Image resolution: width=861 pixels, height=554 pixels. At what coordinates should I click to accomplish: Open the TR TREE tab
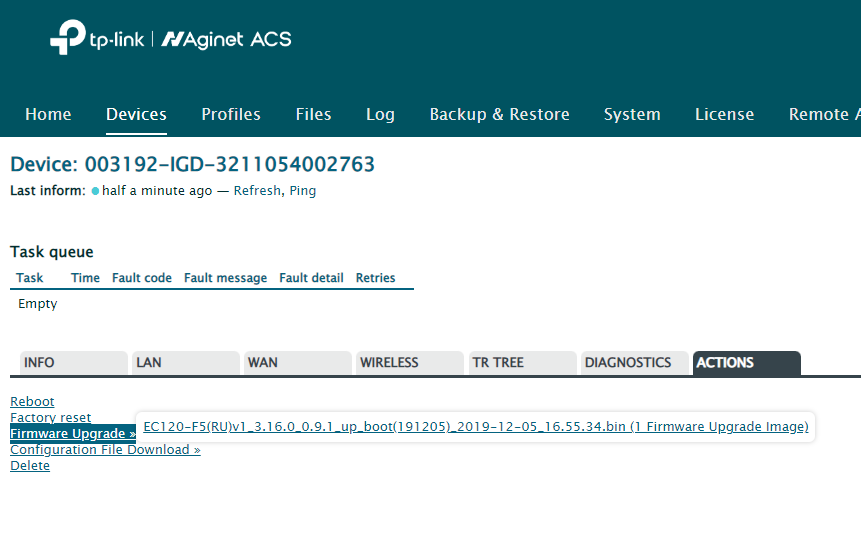click(519, 363)
